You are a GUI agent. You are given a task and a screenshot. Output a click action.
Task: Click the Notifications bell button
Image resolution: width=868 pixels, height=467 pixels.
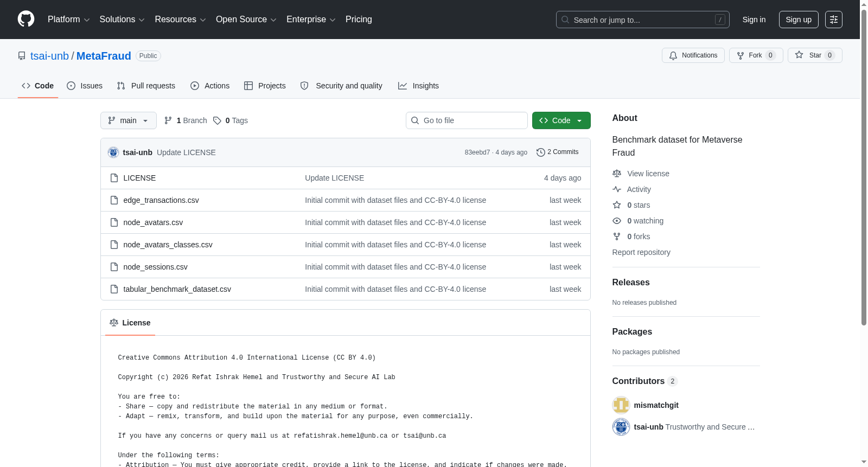693,55
